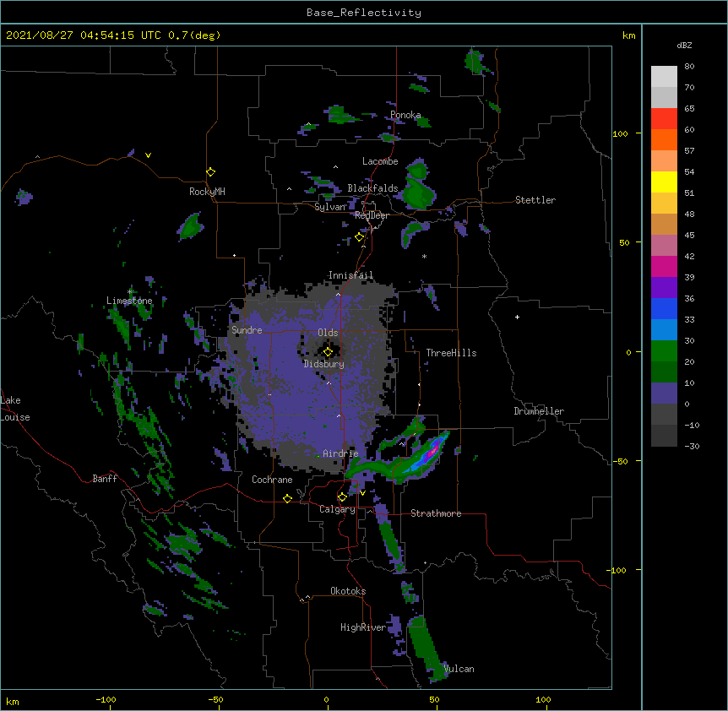Click the 80 value at the legend top
The image size is (728, 711).
click(x=689, y=67)
